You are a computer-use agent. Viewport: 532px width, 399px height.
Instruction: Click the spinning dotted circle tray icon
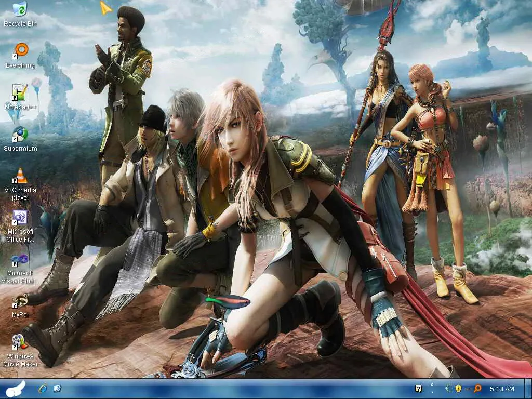pos(448,389)
